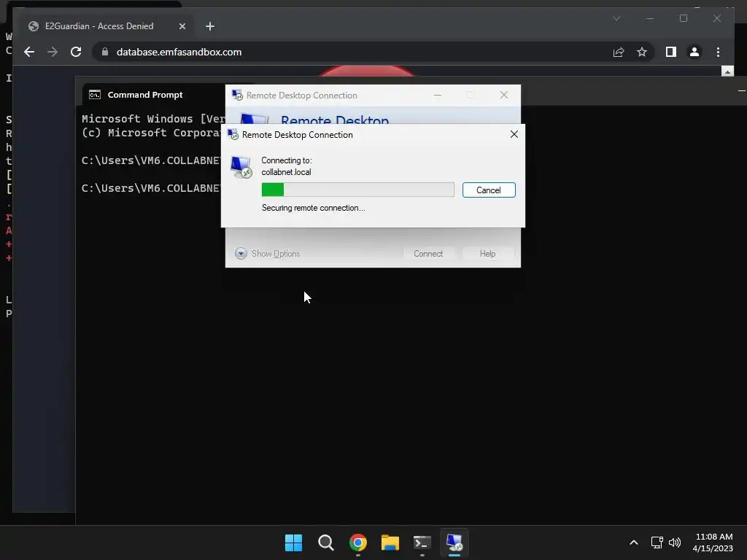
Task: Switch to Chrome on the taskbar
Action: [x=357, y=542]
